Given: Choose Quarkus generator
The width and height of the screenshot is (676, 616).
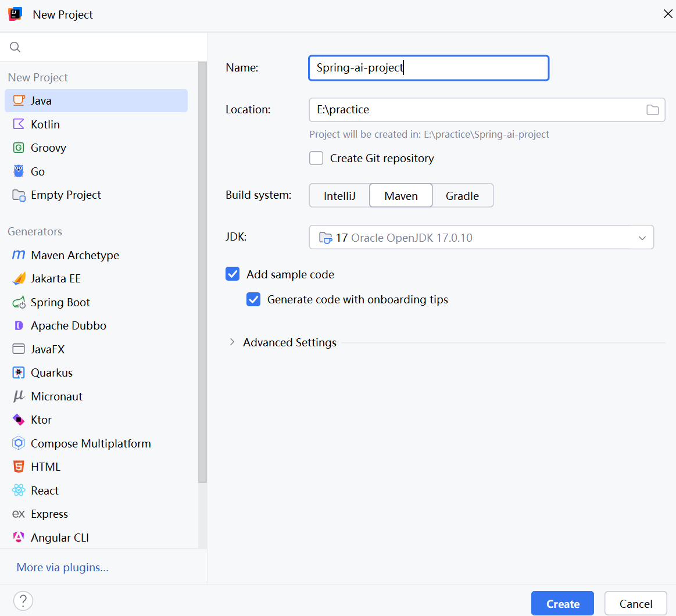Looking at the screenshot, I should 96,373.
